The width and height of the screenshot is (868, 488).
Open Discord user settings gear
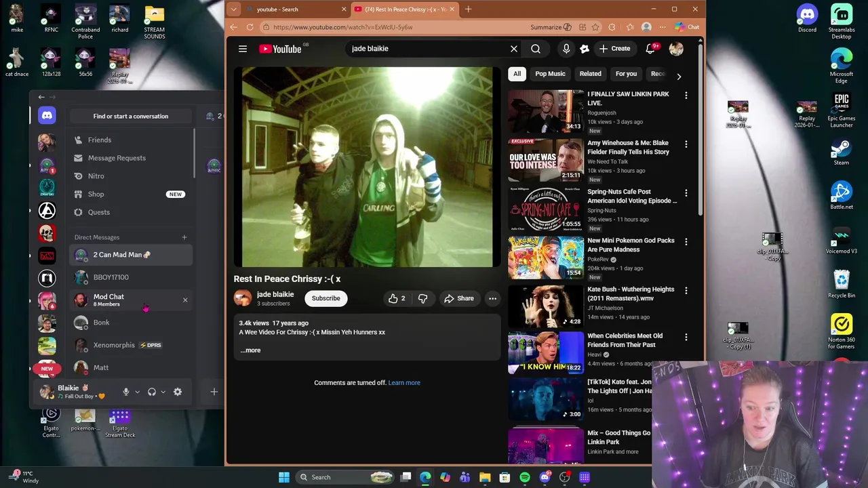click(178, 392)
